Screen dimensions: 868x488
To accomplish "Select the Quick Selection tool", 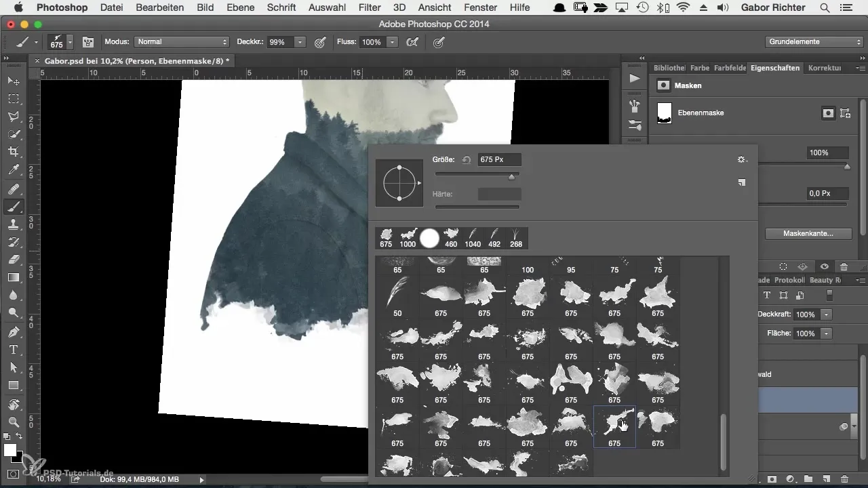I will (13, 134).
